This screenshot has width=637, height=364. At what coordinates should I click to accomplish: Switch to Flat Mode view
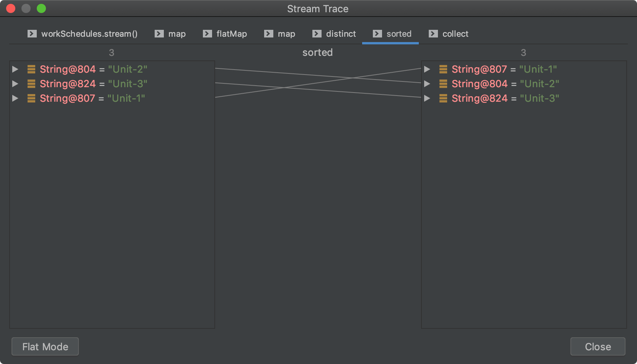[45, 347]
